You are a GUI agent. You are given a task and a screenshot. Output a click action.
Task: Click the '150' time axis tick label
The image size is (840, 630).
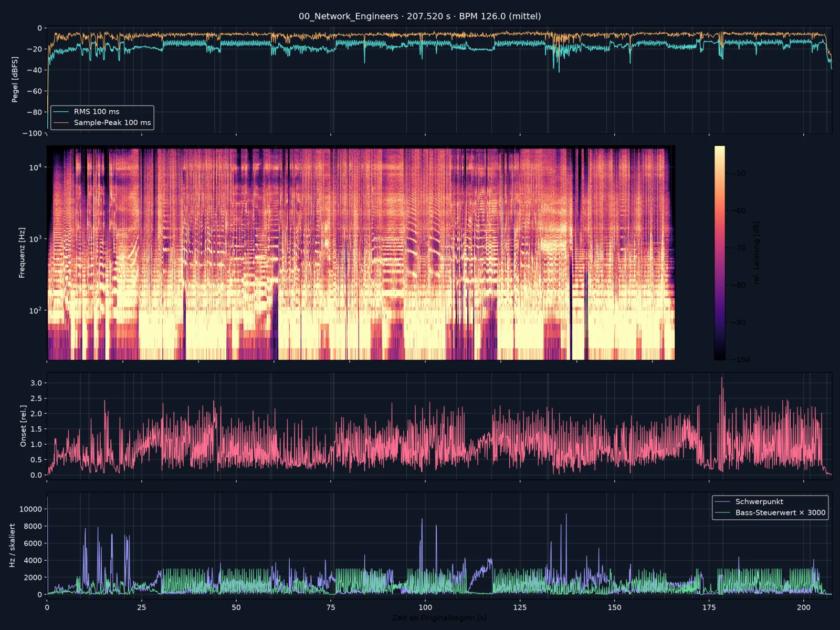[614, 607]
